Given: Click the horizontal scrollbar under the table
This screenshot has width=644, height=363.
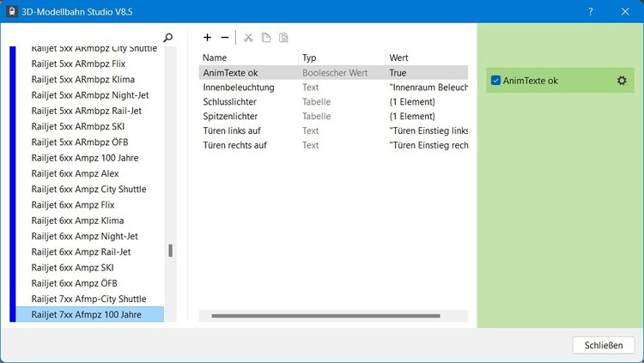Looking at the screenshot, I should [x=335, y=316].
